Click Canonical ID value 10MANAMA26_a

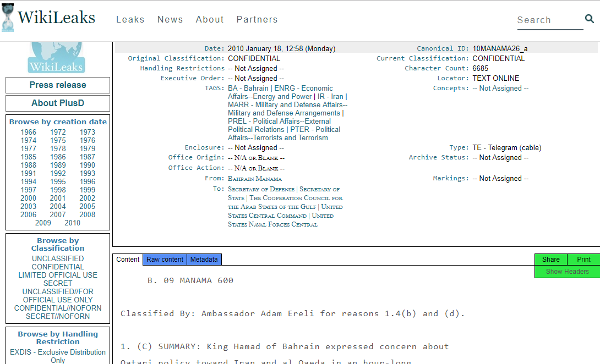(500, 48)
